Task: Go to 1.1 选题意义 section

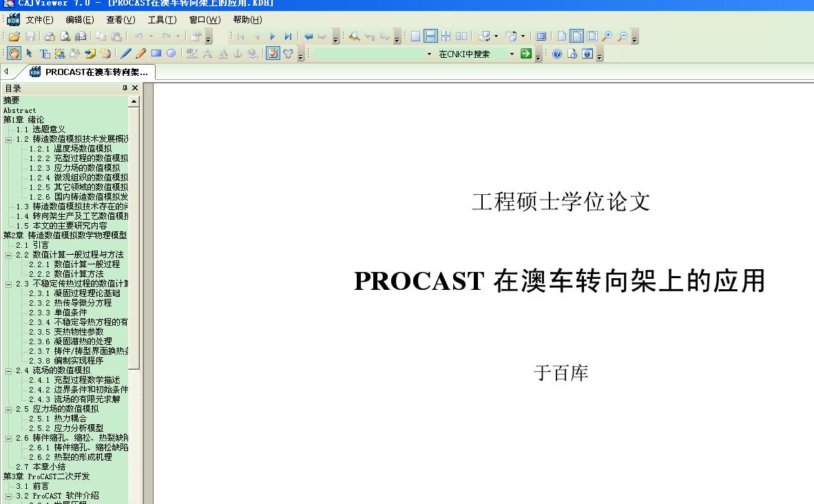Action: (41, 129)
